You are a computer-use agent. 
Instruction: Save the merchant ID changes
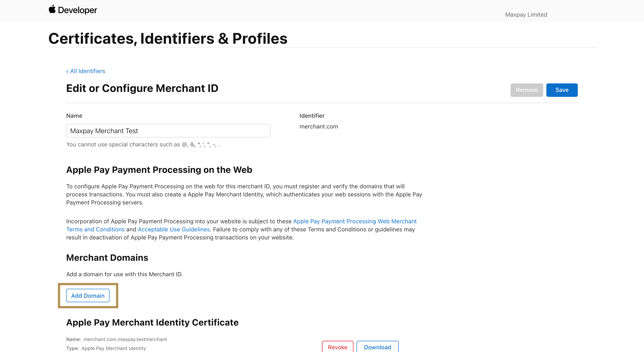point(561,90)
